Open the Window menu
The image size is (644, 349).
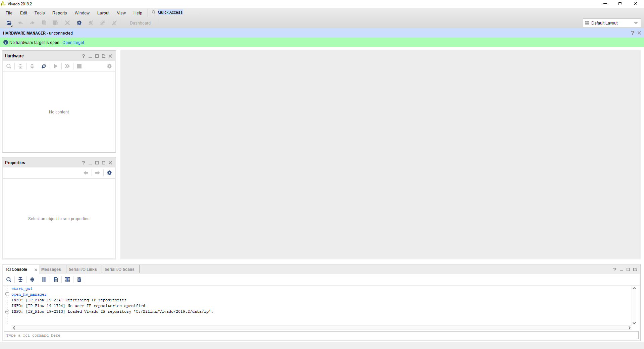82,13
